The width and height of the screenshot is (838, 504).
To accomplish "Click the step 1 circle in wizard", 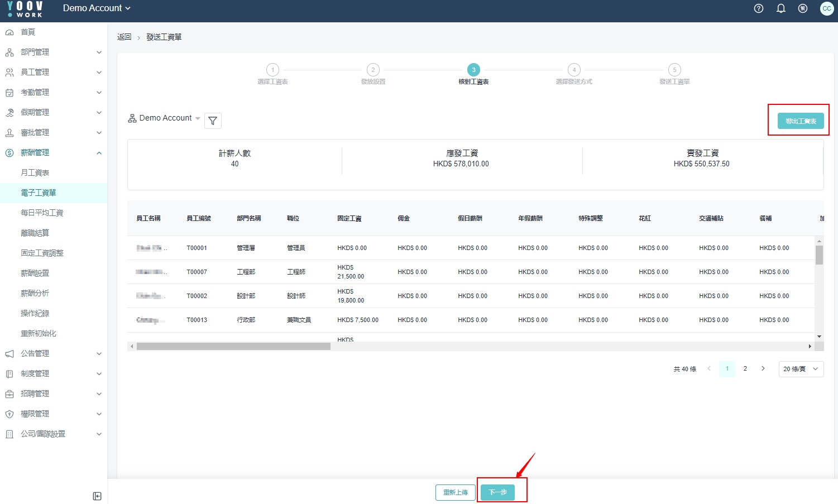I will coord(272,70).
